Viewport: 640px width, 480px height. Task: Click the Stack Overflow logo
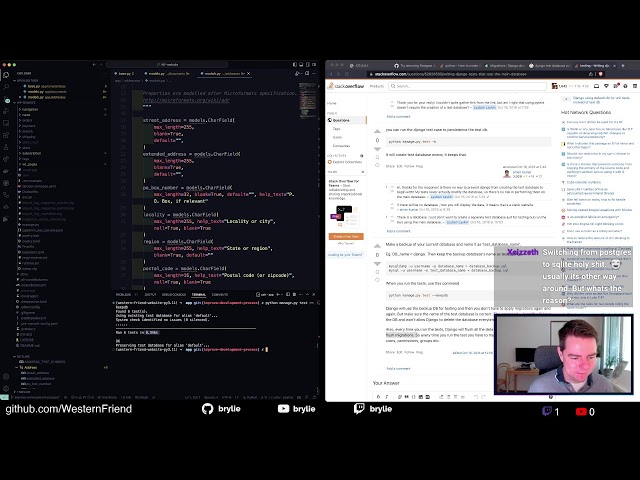click(346, 86)
